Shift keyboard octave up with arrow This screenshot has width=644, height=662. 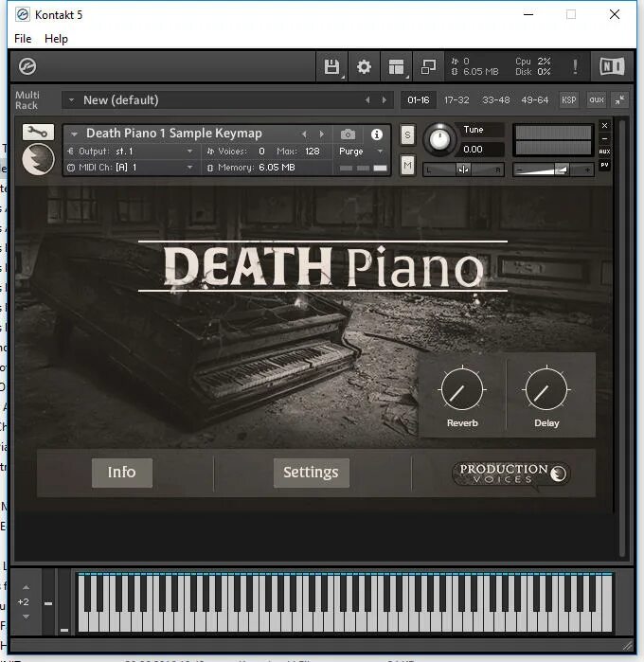[27, 587]
